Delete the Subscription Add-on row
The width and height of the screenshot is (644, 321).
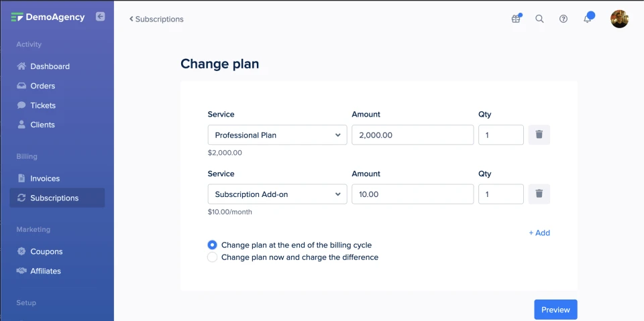(539, 194)
